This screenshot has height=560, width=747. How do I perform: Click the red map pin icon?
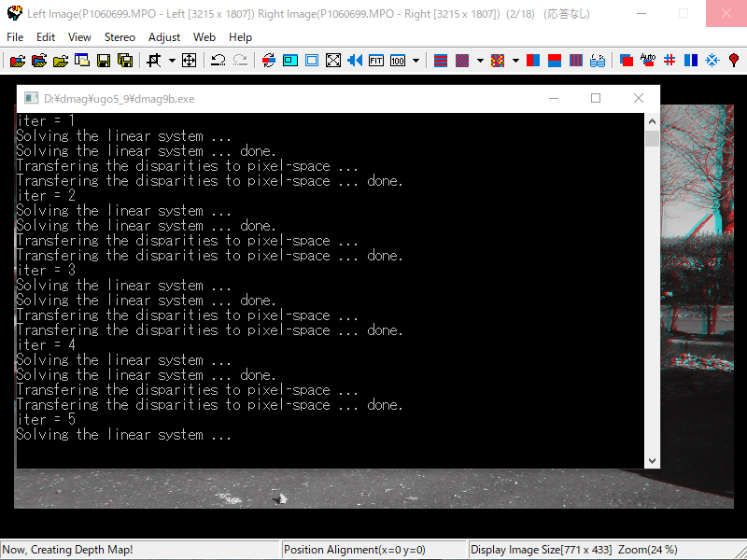[x=734, y=61]
